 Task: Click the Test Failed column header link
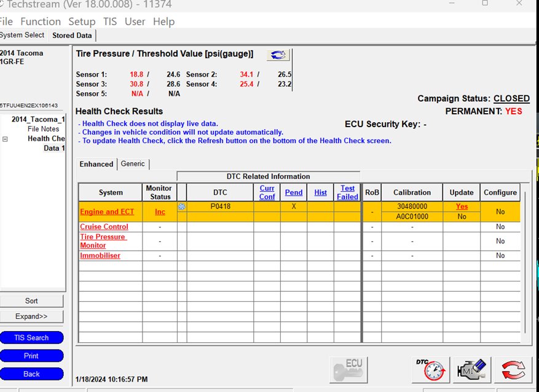[x=347, y=192]
